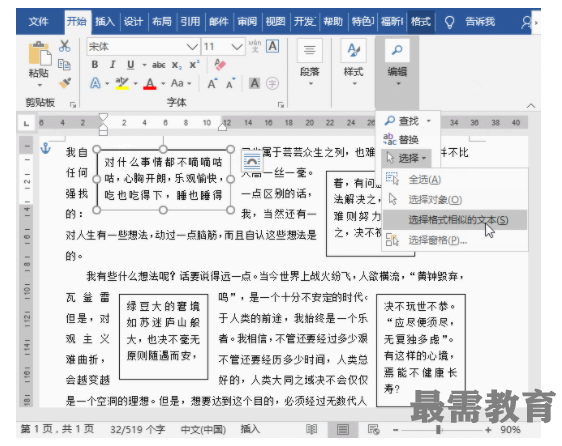Switch to the 引用 References tab

(x=190, y=22)
